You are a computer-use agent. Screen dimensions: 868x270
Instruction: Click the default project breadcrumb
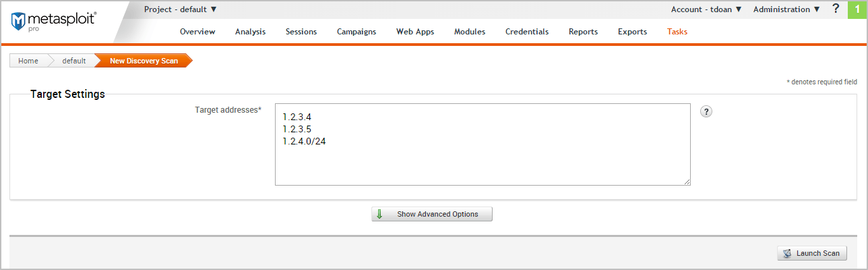(x=74, y=61)
